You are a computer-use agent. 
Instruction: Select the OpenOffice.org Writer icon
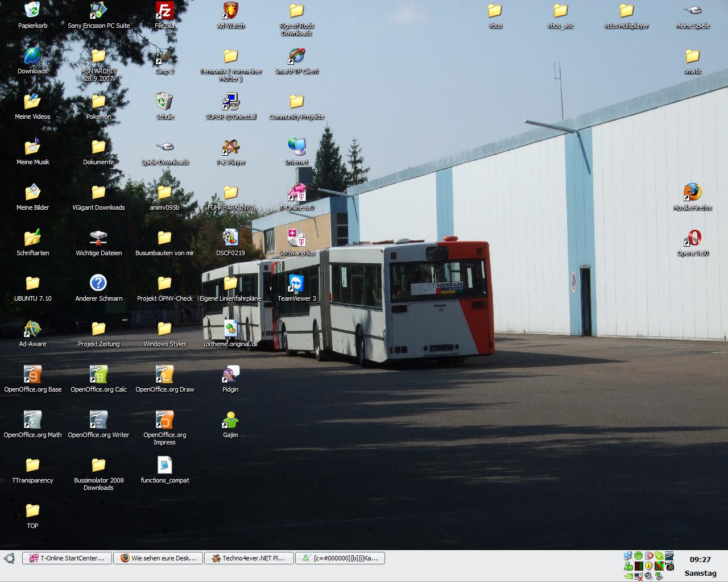pyautogui.click(x=98, y=420)
